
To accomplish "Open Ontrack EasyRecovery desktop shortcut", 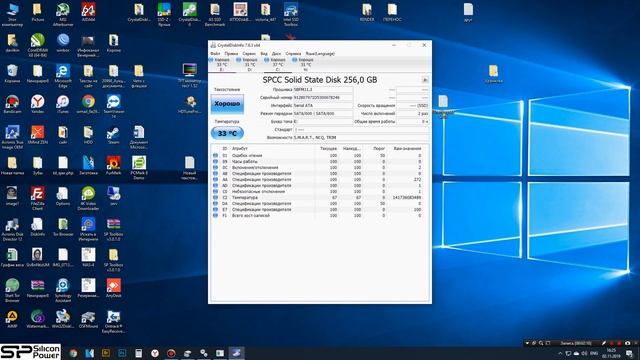I will tap(113, 321).
